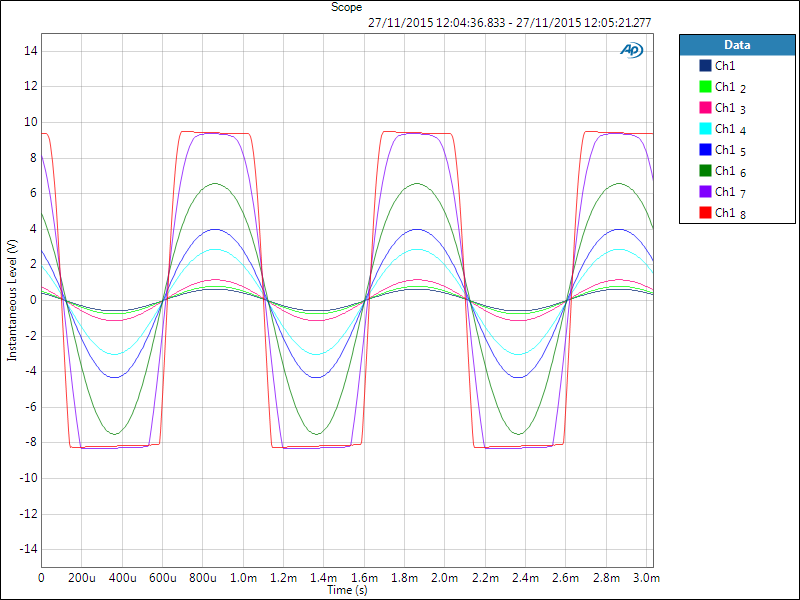Image resolution: width=800 pixels, height=600 pixels.
Task: Click the 3.0m tick on time axis
Action: pos(649,579)
